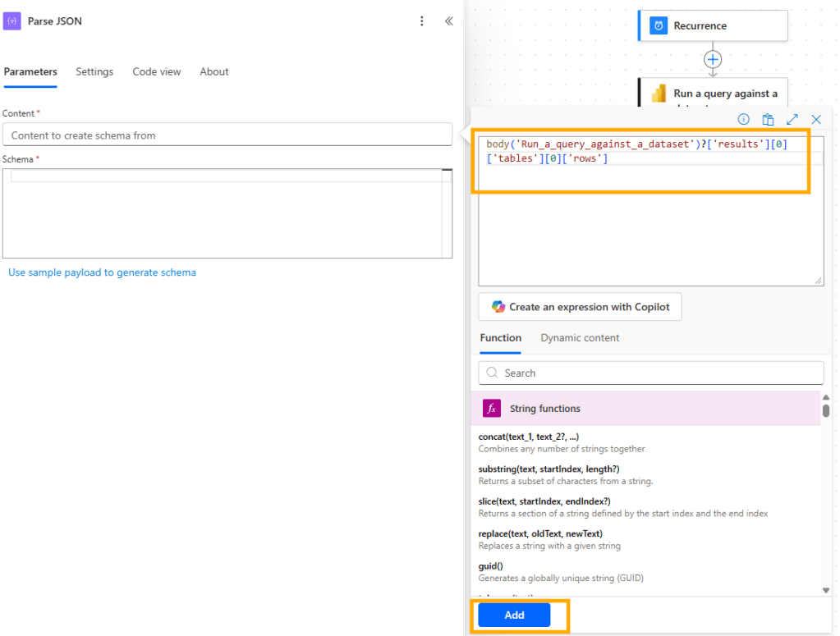840x636 pixels.
Task: Close the expression editor with the X icon
Action: [x=816, y=119]
